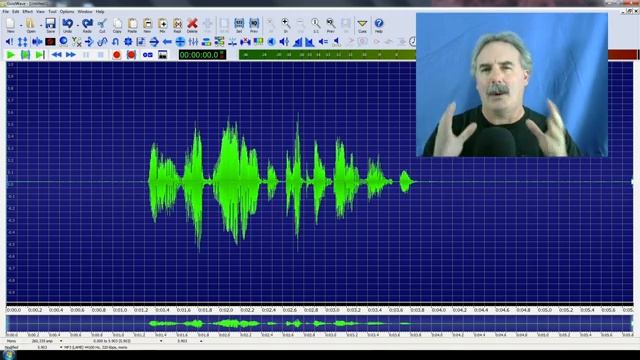The image size is (640, 360).
Task: Open the View menu
Action: point(40,12)
